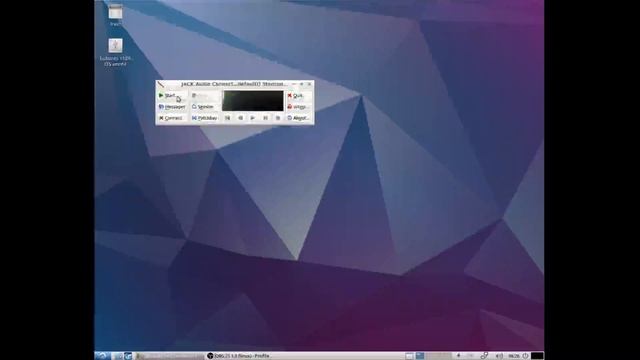The height and width of the screenshot is (360, 640).
Task: Play the JACK transport
Action: click(253, 118)
